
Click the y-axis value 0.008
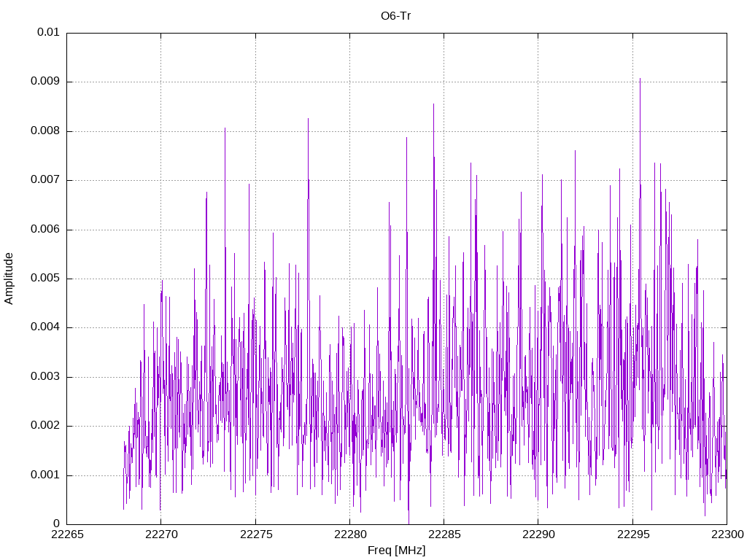[45, 131]
